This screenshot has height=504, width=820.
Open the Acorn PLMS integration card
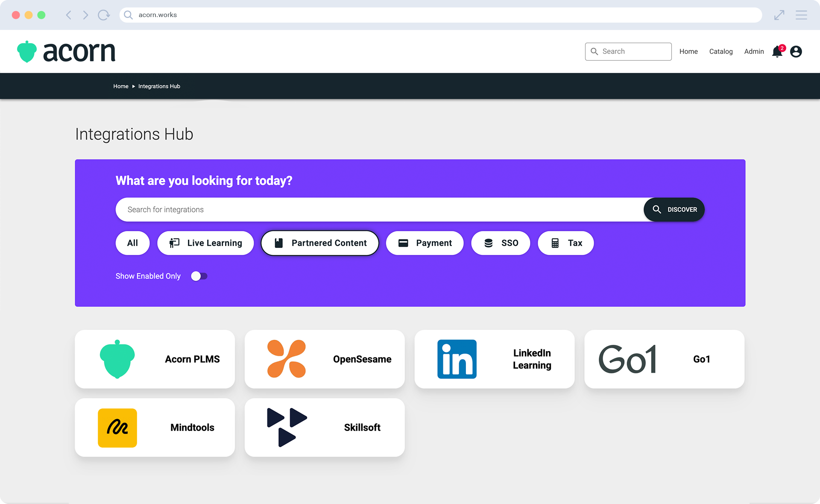[155, 359]
